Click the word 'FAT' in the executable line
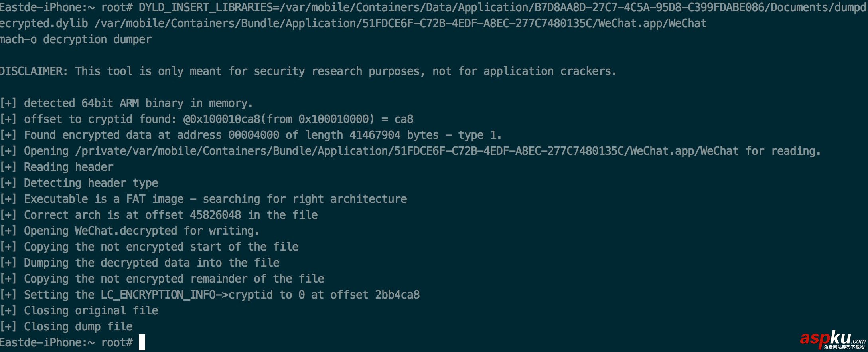 (136, 199)
